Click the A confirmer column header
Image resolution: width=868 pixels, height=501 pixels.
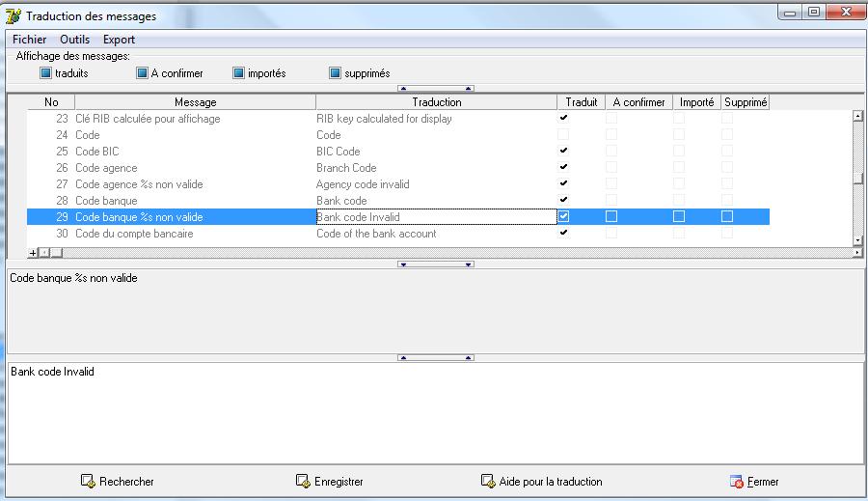[638, 102]
